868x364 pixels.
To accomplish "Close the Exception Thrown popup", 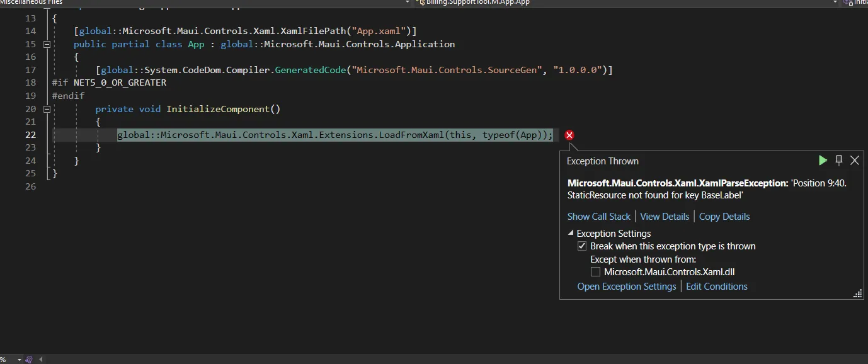I will (x=855, y=161).
